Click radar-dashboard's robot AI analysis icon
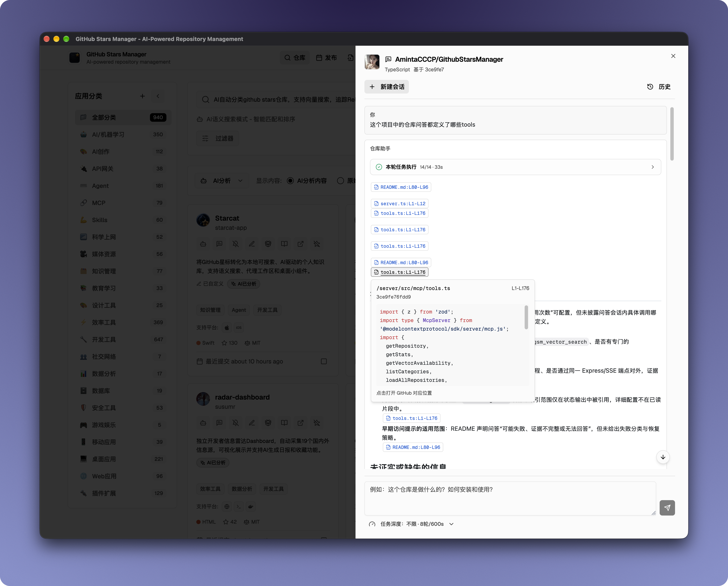Screen dimensions: 728x586 [203, 423]
